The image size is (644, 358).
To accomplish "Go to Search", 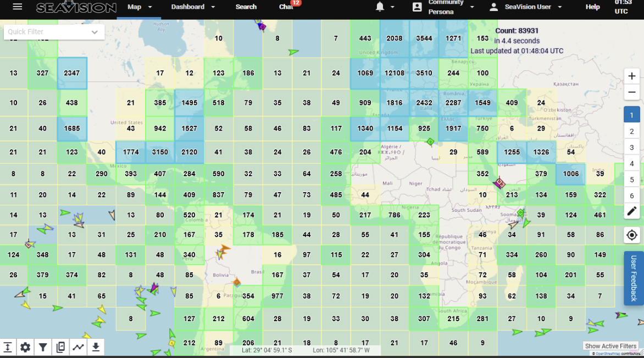I will (x=246, y=7).
